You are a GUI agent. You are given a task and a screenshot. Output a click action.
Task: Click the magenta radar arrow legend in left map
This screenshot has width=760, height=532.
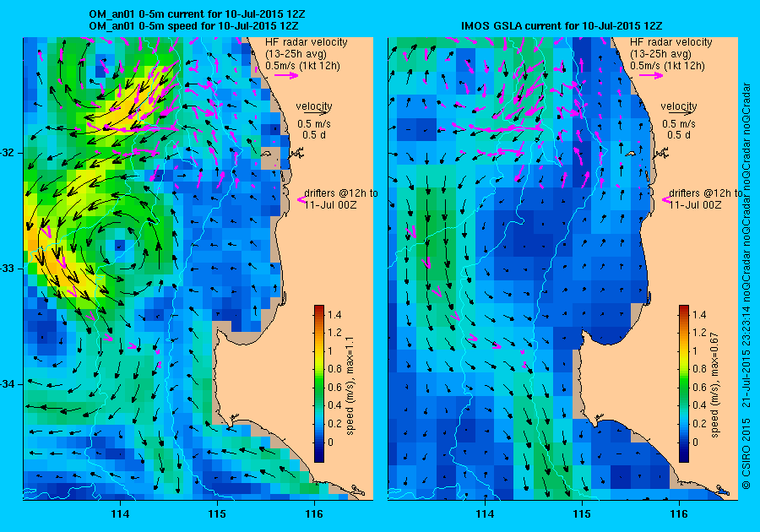tap(286, 75)
